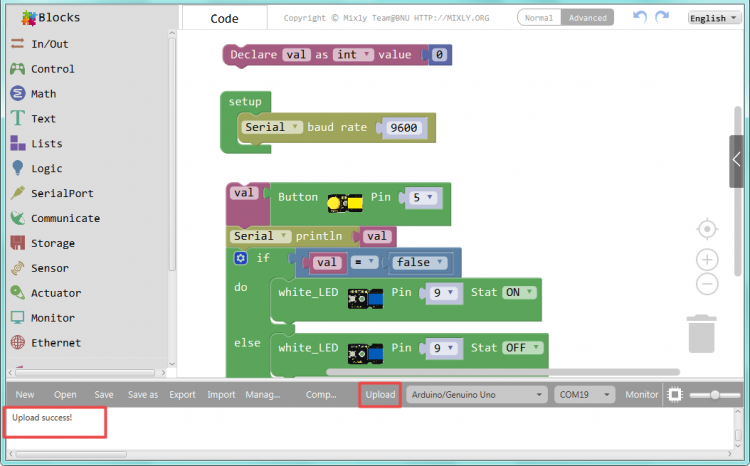Zoom out with minus icon
Screen dimensions: 750x466
point(707,284)
